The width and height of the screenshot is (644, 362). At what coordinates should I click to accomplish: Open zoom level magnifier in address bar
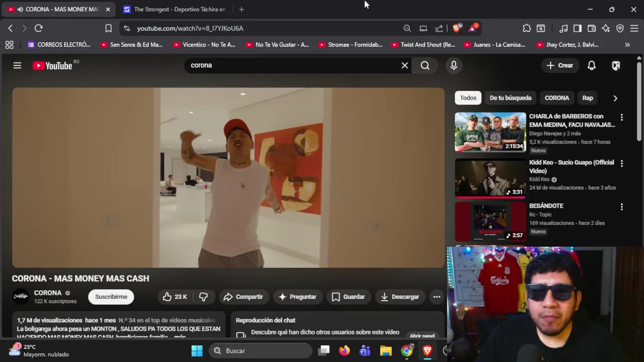click(407, 28)
